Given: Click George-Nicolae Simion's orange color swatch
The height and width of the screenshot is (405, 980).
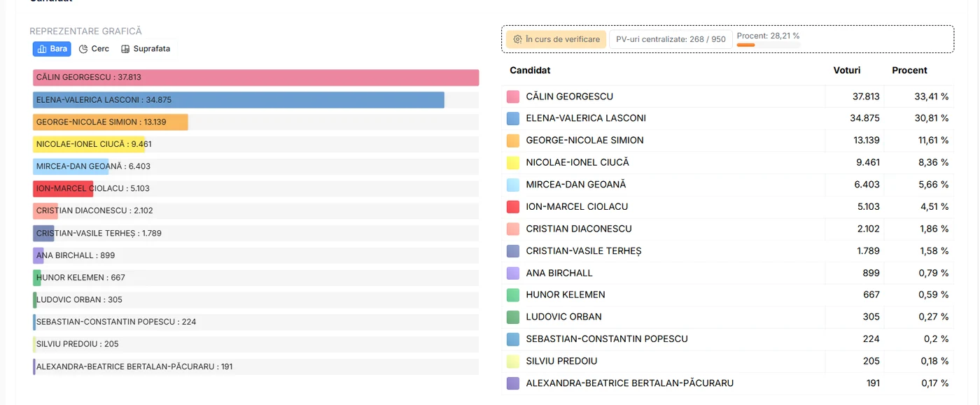Looking at the screenshot, I should click(513, 141).
